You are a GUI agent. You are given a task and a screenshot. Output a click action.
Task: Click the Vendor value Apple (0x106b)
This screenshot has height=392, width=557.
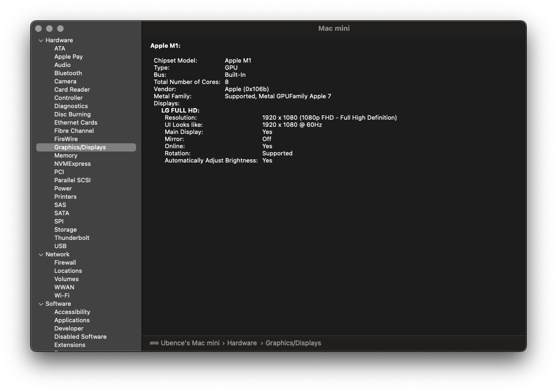[247, 89]
